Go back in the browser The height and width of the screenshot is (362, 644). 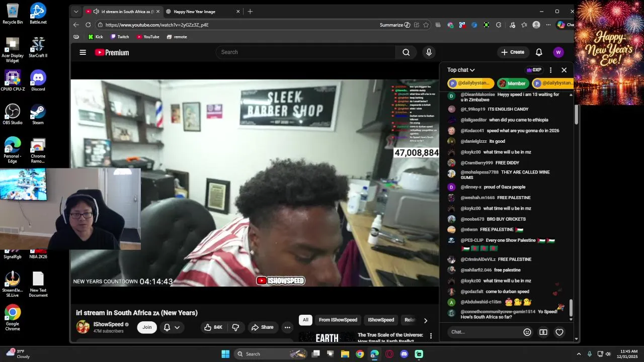pos(76,25)
